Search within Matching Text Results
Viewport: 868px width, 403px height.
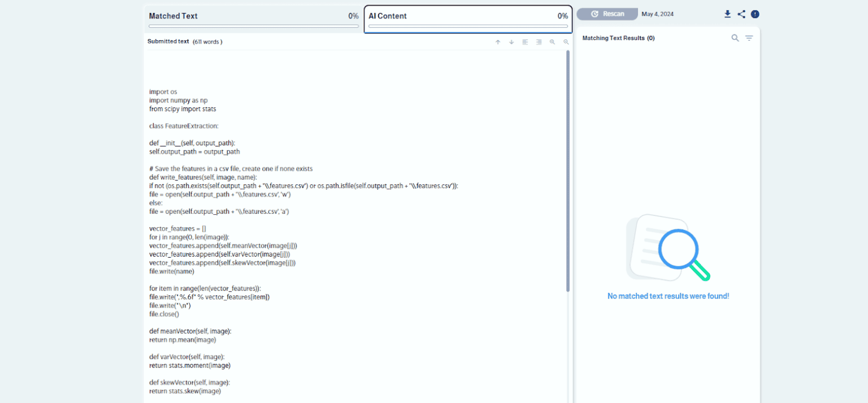coord(735,38)
